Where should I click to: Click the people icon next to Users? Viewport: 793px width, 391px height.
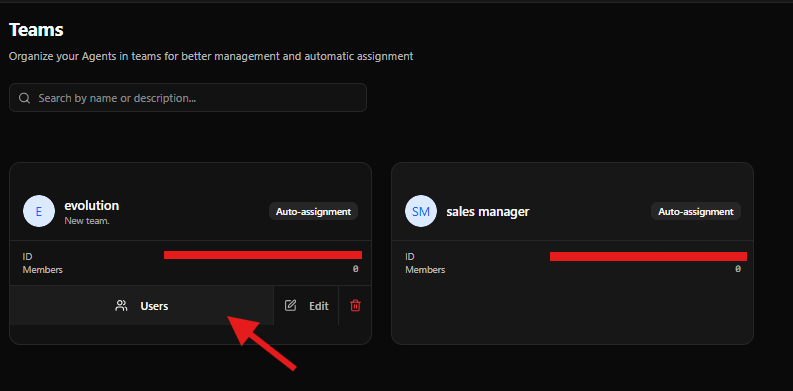pyautogui.click(x=121, y=306)
